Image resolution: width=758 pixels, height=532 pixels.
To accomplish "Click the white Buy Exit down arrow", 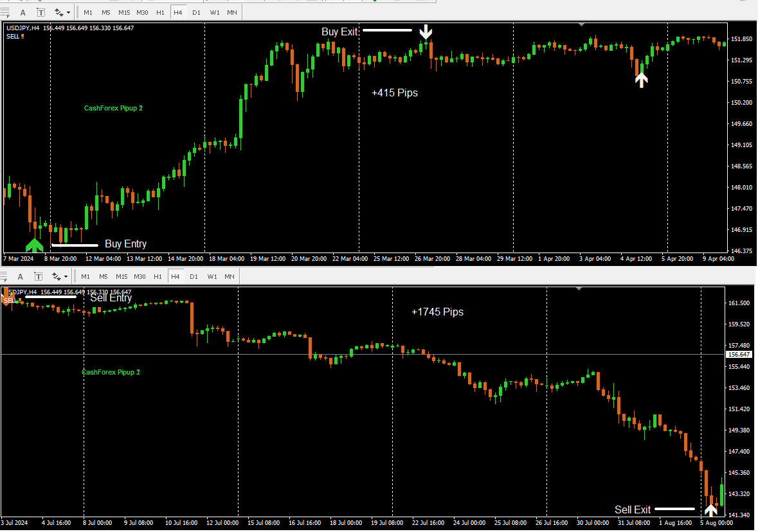I will tap(426, 31).
